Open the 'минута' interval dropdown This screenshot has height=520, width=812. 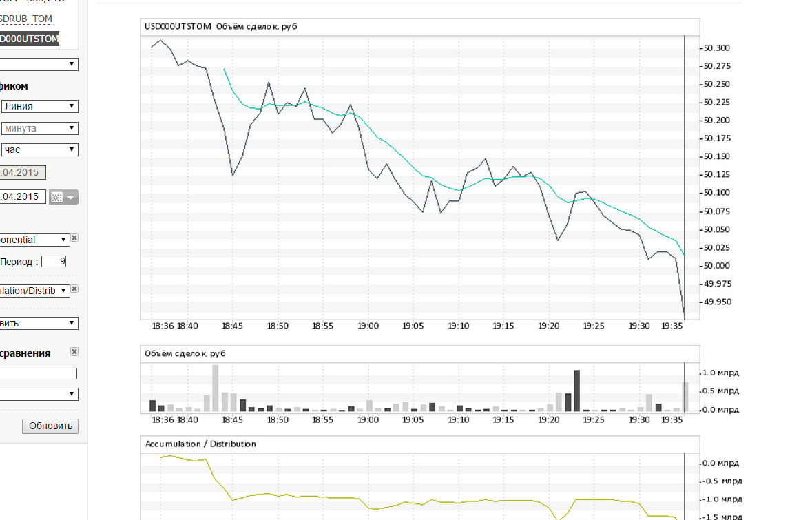(x=39, y=128)
